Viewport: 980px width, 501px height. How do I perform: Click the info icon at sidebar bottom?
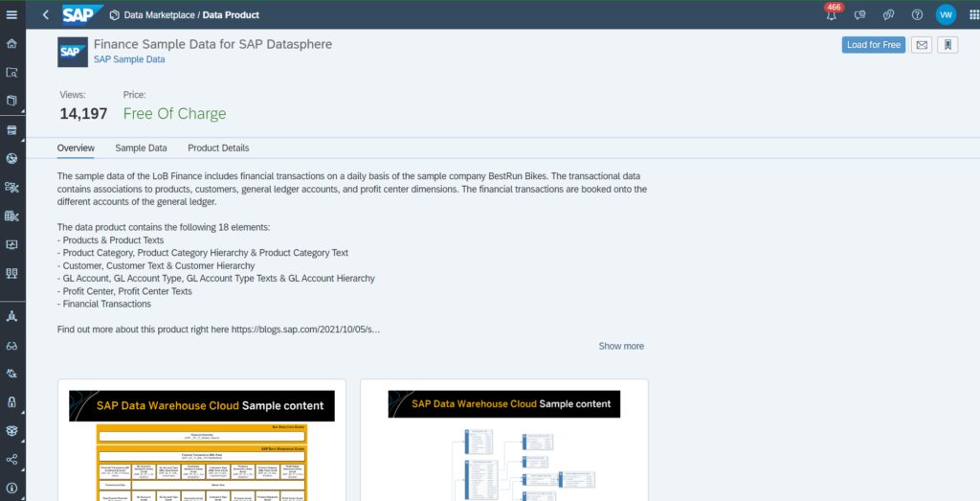[12, 488]
